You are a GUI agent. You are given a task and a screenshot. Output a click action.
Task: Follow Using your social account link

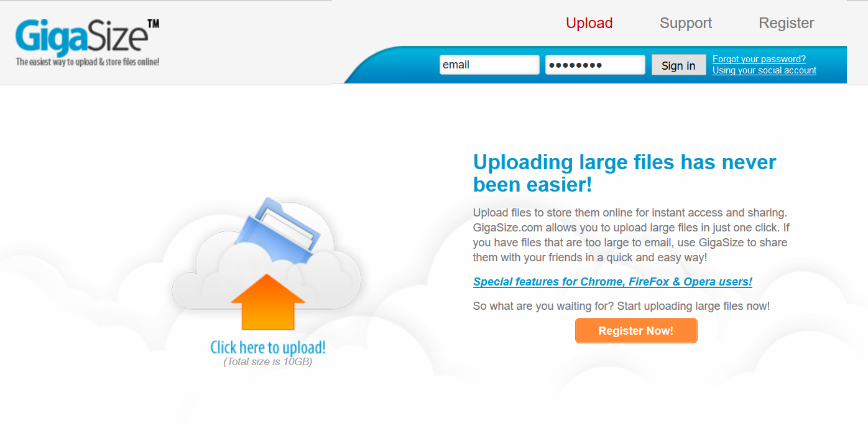pos(764,70)
